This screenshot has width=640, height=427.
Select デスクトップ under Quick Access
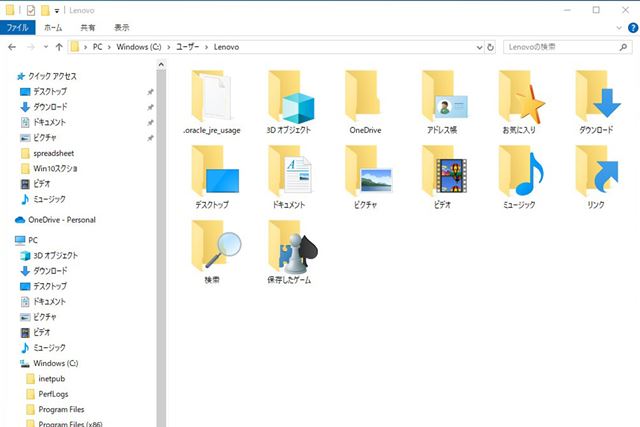point(44,92)
